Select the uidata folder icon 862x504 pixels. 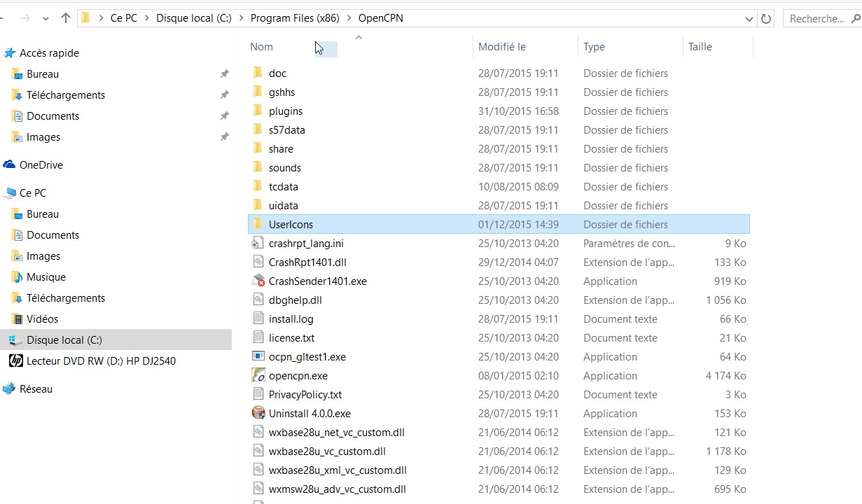258,205
